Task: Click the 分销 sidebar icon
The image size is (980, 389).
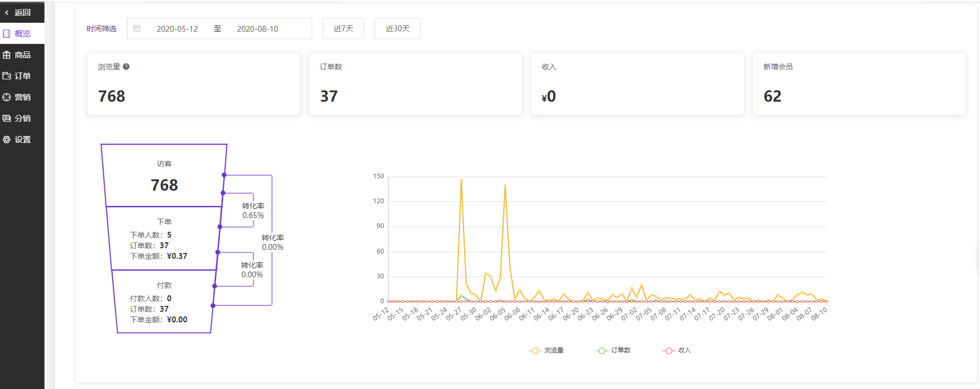Action: pyautogui.click(x=6, y=118)
